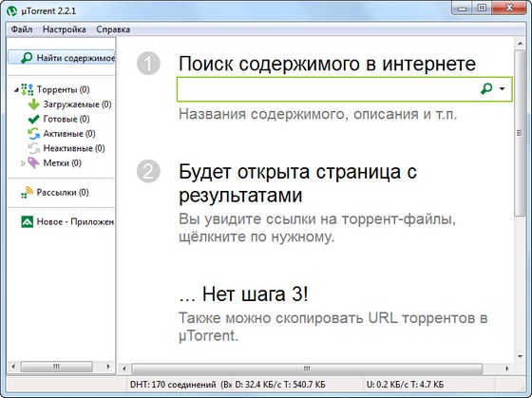Screen dimensions: 532x398
Task: Collapse the Торренты tree node
Action: coord(16,90)
